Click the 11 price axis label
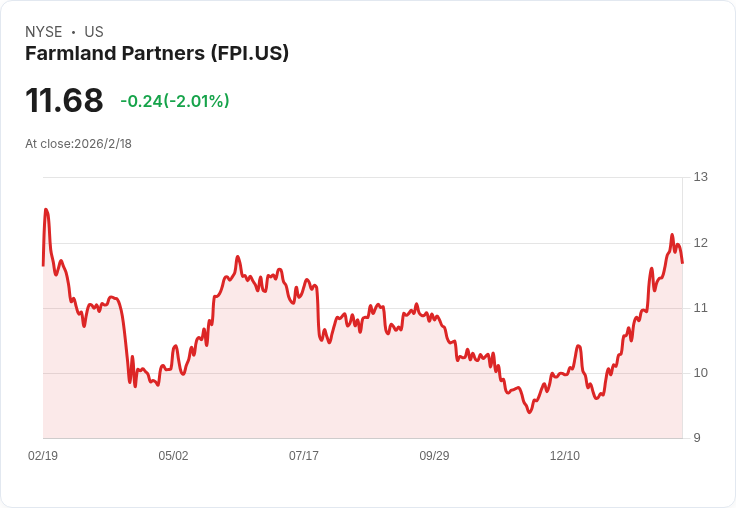The height and width of the screenshot is (508, 736). tap(700, 308)
